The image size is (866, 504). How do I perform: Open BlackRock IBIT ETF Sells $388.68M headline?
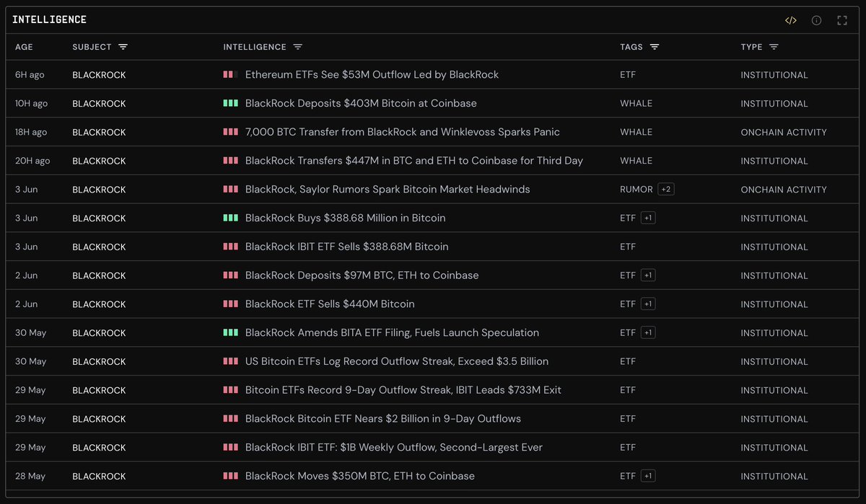click(x=346, y=247)
